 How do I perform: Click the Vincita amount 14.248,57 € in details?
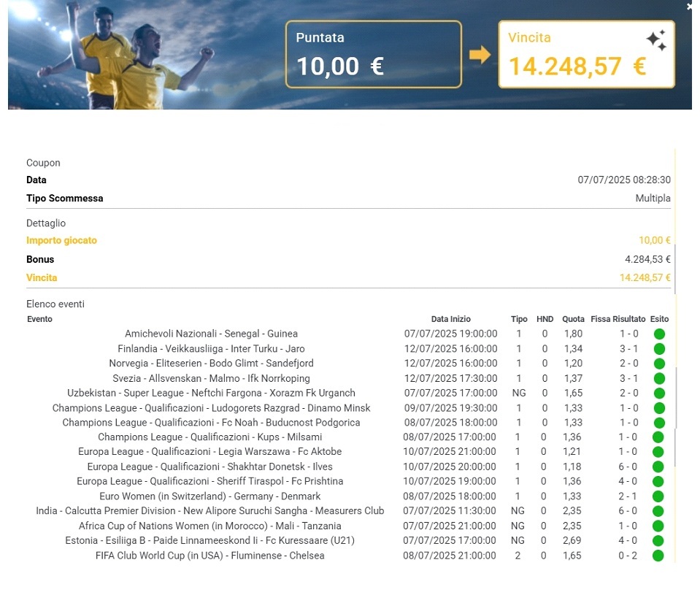coord(645,277)
